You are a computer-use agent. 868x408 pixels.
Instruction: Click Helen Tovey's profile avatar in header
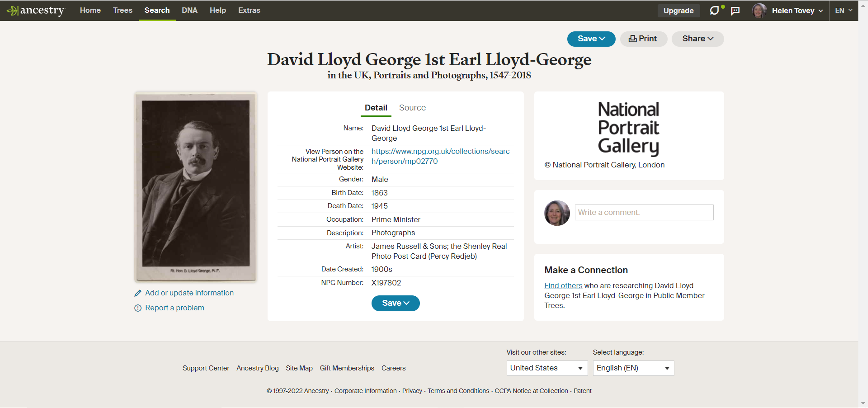pos(759,11)
